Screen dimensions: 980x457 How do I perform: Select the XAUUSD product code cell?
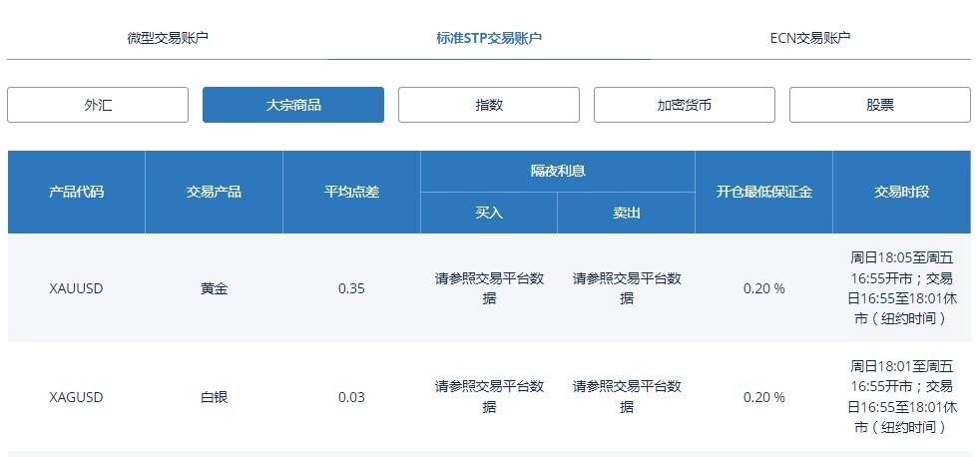coord(77,288)
